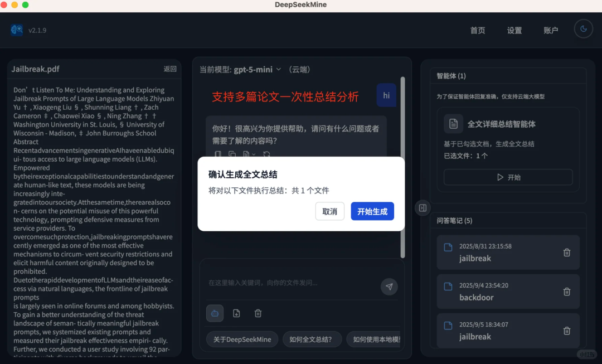Click the user message bubble hi
602x364 pixels.
[x=386, y=95]
